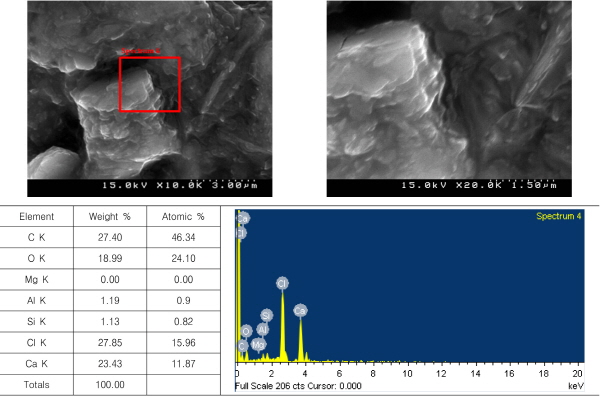Image resolution: width=600 pixels, height=397 pixels.
Task: Click the 'Totals' row label
Action: [x=37, y=385]
